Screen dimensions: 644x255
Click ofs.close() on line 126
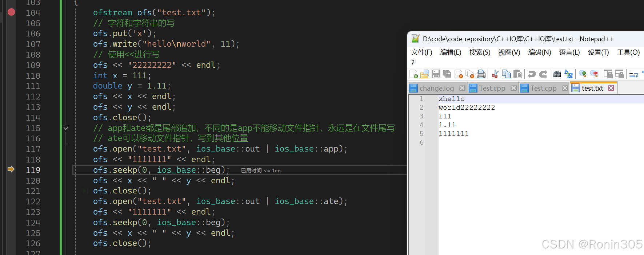click(x=122, y=243)
